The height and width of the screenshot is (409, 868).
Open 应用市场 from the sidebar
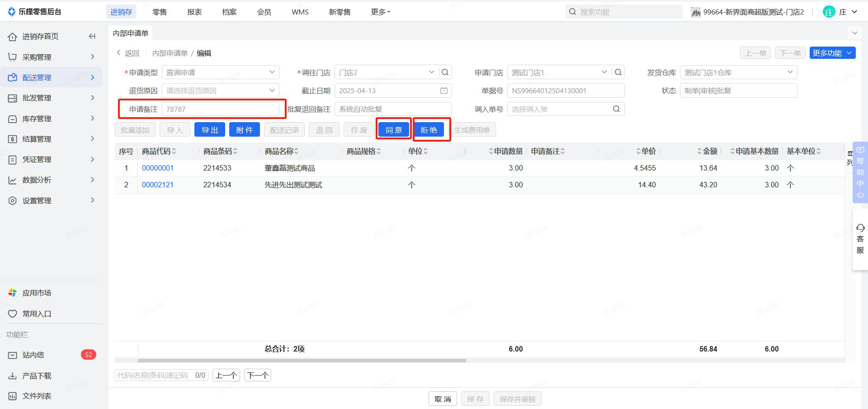pyautogui.click(x=37, y=293)
